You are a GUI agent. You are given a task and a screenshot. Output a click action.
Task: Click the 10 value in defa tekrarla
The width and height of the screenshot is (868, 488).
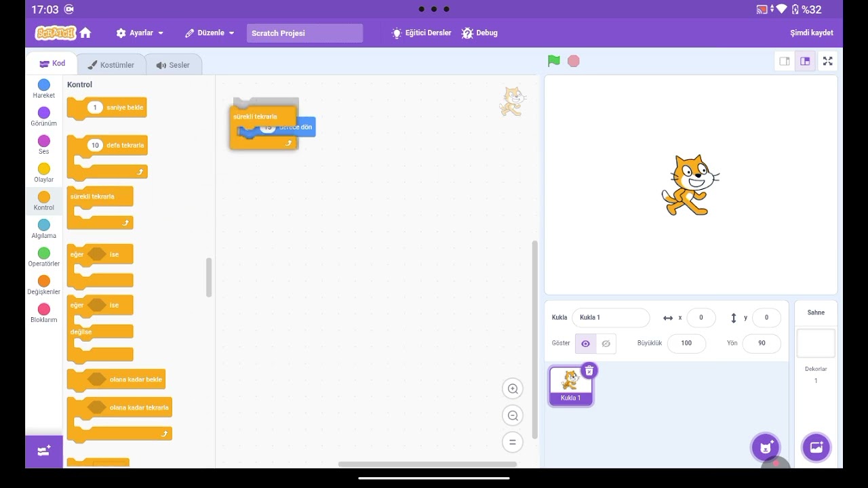click(x=95, y=145)
